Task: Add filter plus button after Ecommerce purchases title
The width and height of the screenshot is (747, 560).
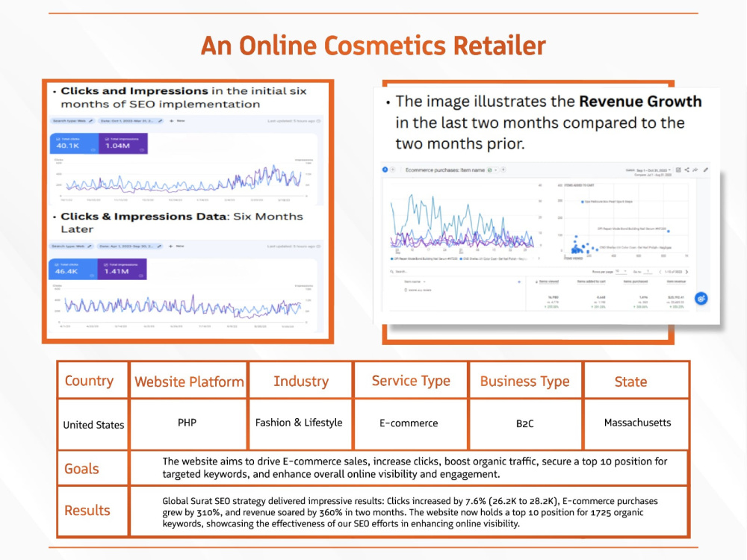Action: (x=503, y=169)
